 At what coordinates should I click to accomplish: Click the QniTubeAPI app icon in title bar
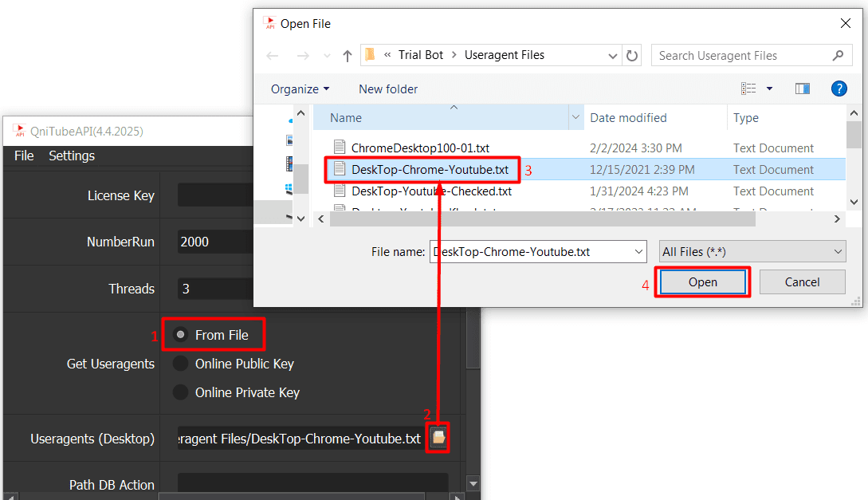[19, 131]
